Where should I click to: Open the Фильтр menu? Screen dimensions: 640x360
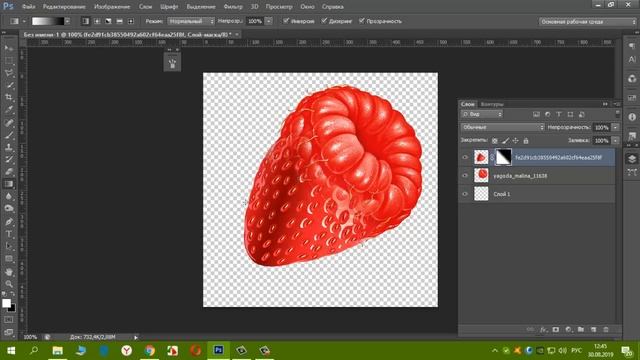tap(233, 7)
